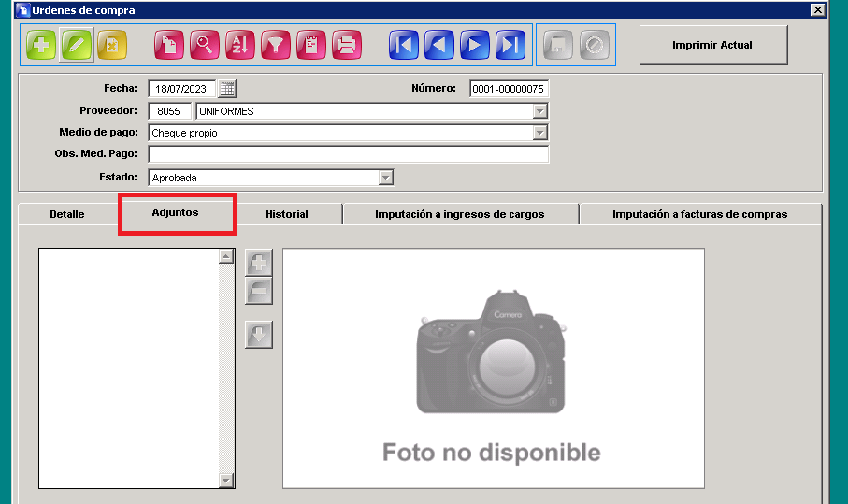848x504 pixels.
Task: Click the red copy document icon
Action: [168, 45]
